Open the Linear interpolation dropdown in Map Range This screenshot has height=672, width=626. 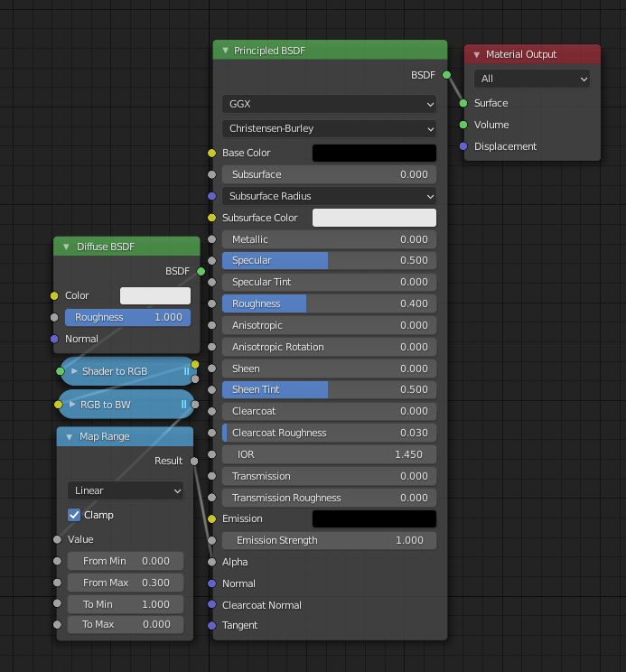(126, 490)
